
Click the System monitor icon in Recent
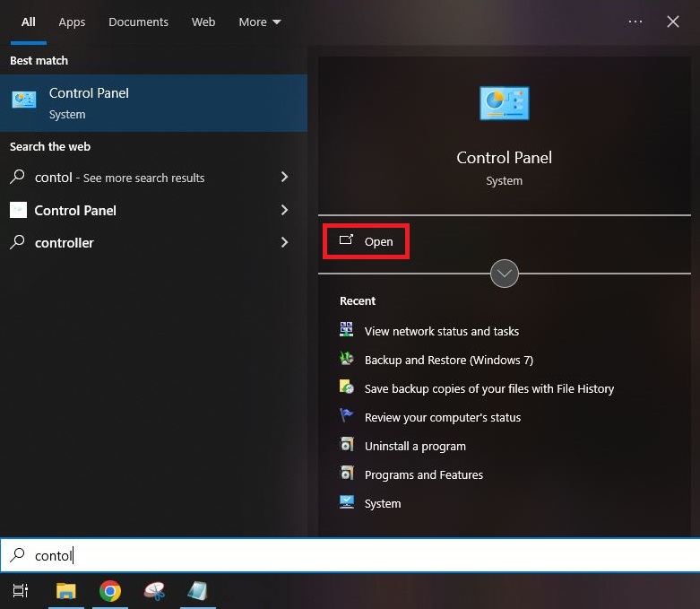coord(347,501)
